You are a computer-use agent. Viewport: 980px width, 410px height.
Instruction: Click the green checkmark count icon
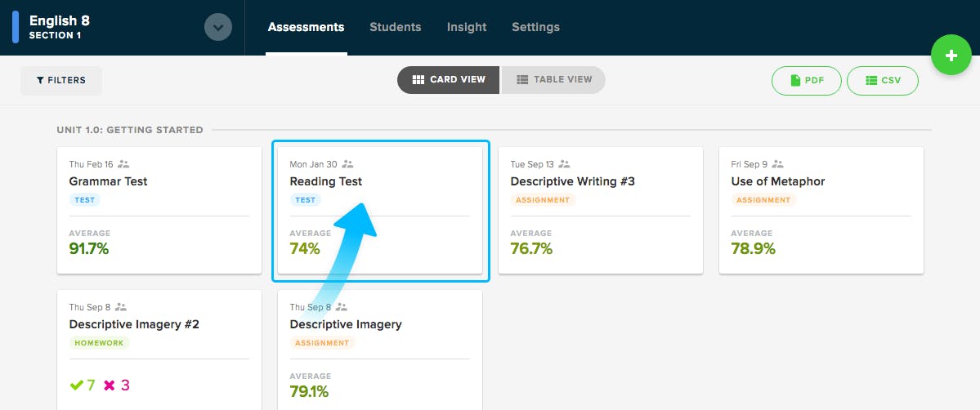[x=76, y=385]
